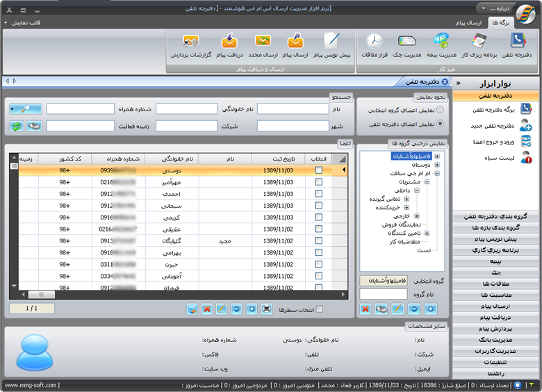Tick checkbox in مهرآمیز row

pos(319,182)
